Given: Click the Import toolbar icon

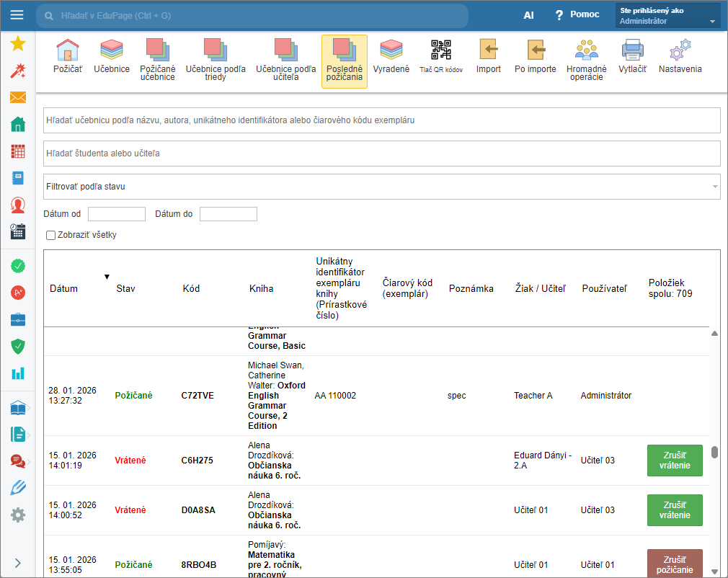Looking at the screenshot, I should pos(488,56).
